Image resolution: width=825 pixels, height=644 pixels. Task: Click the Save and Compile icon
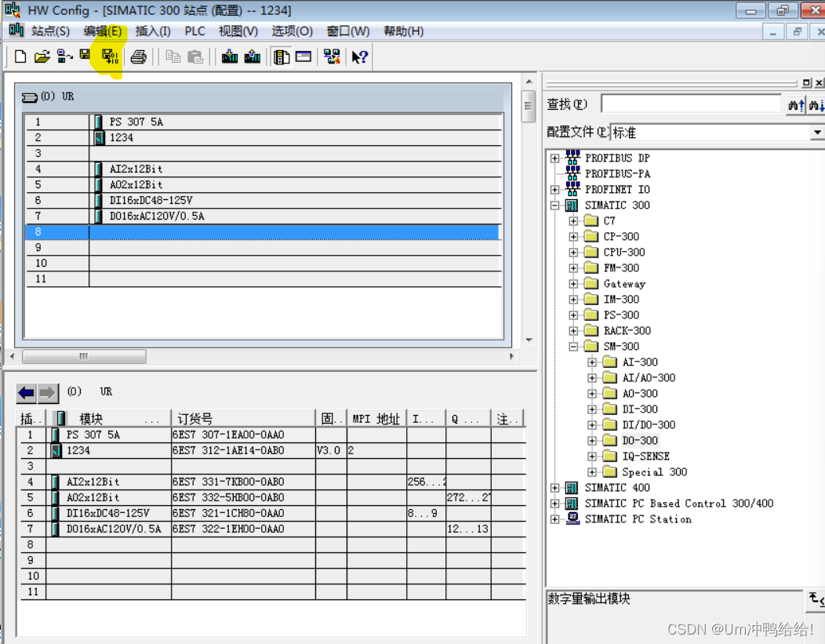(x=110, y=56)
